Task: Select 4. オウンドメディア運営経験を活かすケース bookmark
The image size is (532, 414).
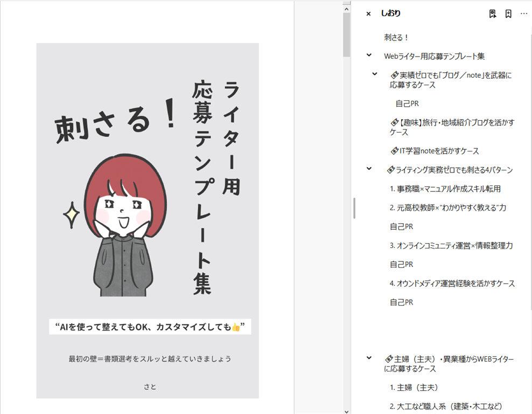Action: [x=452, y=283]
